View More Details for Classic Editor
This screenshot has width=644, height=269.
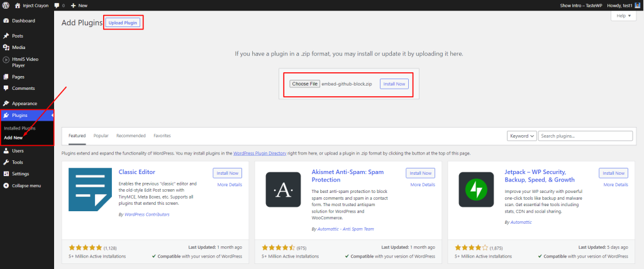[x=230, y=185]
